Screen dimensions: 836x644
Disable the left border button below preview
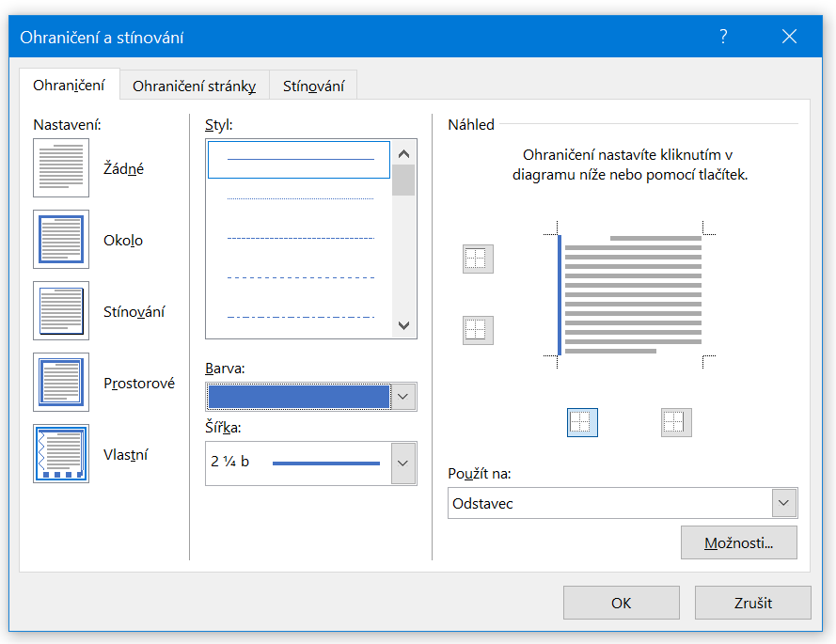[x=582, y=422]
